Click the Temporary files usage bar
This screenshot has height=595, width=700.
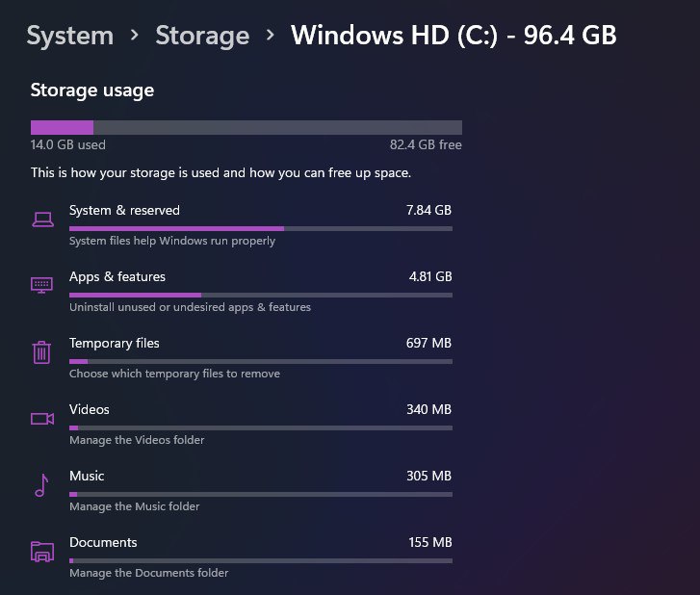[261, 362]
